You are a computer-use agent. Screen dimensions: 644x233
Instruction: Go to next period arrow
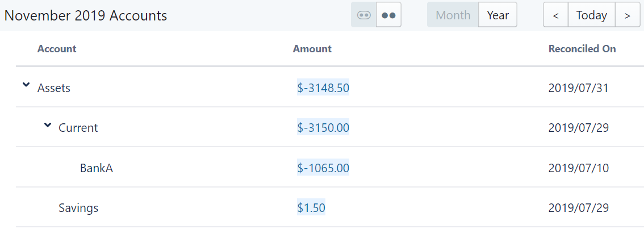pos(627,15)
